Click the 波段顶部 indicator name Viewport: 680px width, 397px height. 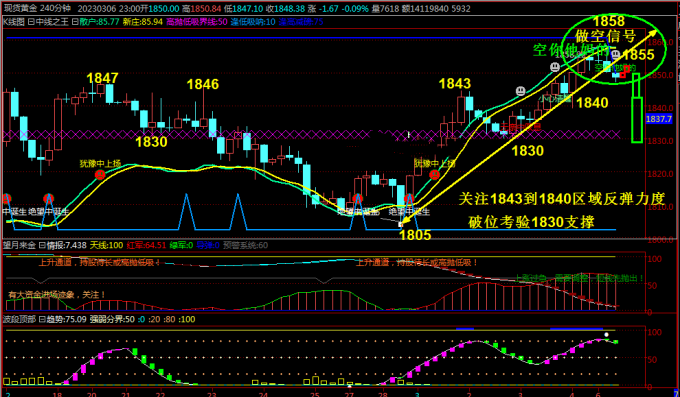pos(20,319)
